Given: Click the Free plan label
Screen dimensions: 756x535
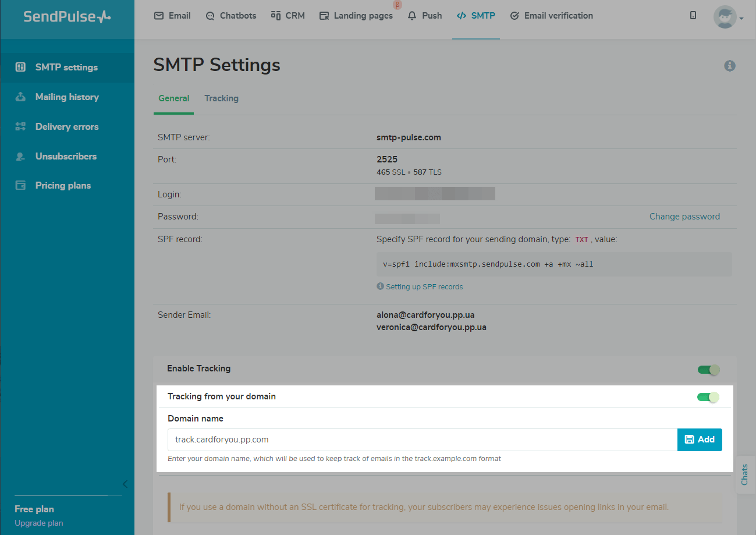Looking at the screenshot, I should tap(34, 509).
